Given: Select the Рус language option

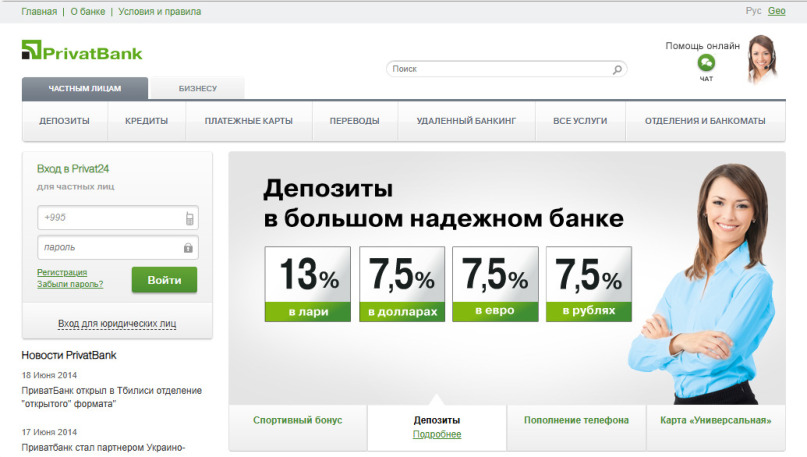Looking at the screenshot, I should (753, 11).
